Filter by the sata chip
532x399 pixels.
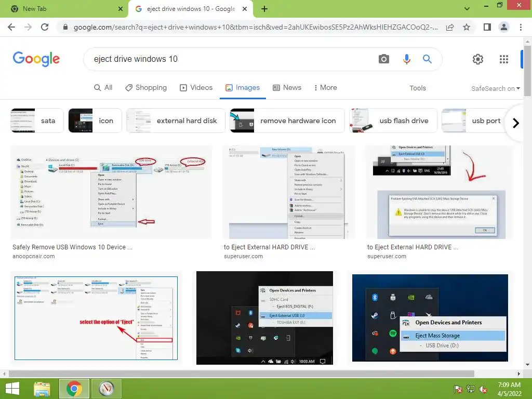point(37,121)
